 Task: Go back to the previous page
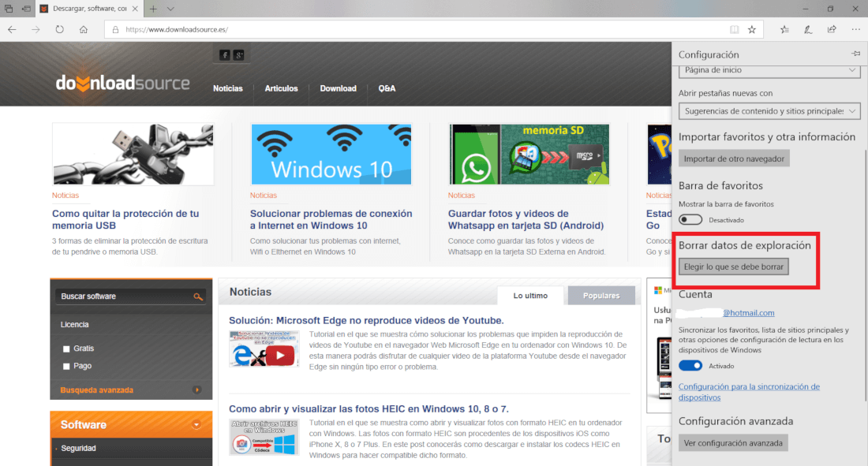[12, 29]
